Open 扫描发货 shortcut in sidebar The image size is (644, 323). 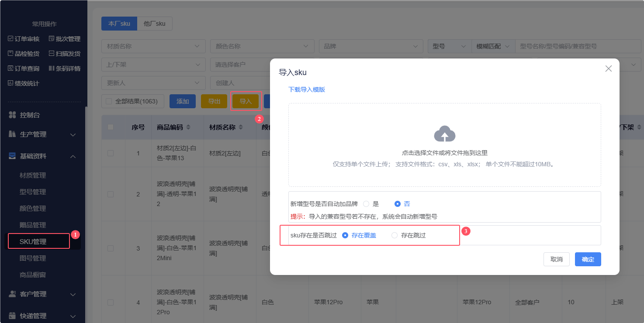pos(64,54)
